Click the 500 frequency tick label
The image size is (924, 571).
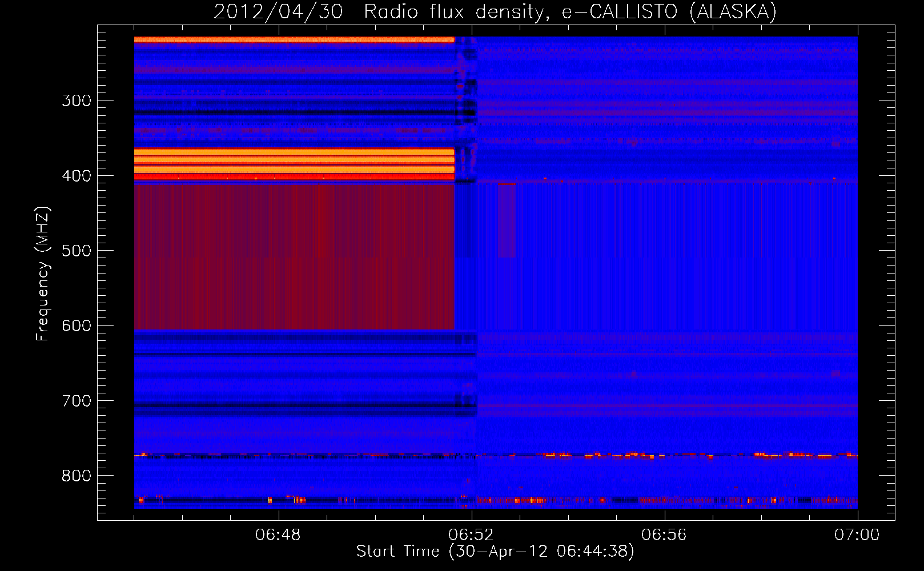tap(77, 251)
